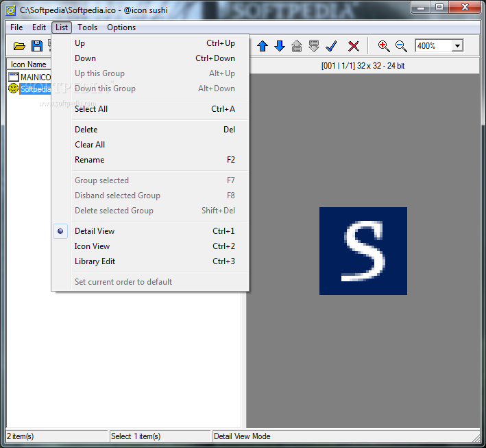Click the red X delete icon
Image resolution: width=486 pixels, height=448 pixels.
coord(353,46)
